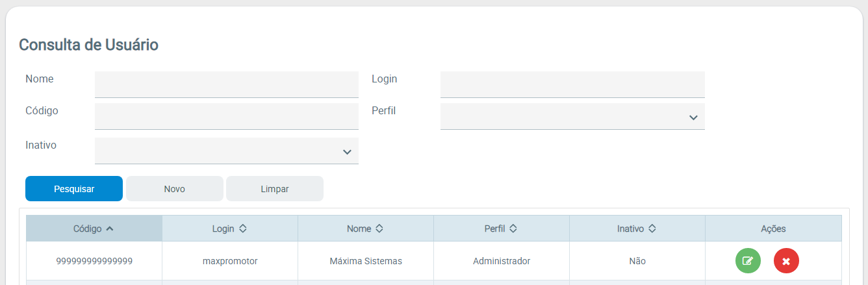Click the Limpar button
Viewport: 868px width, 285px height.
click(x=275, y=189)
